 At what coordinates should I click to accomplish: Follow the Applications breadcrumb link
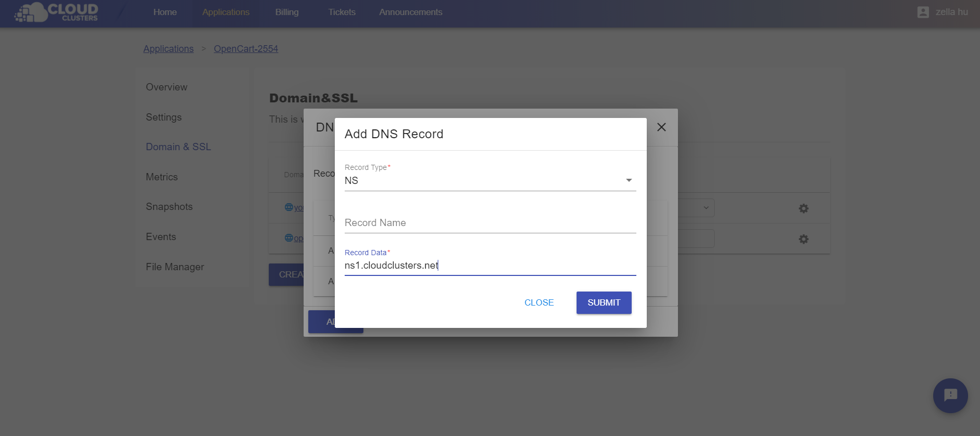coord(168,49)
